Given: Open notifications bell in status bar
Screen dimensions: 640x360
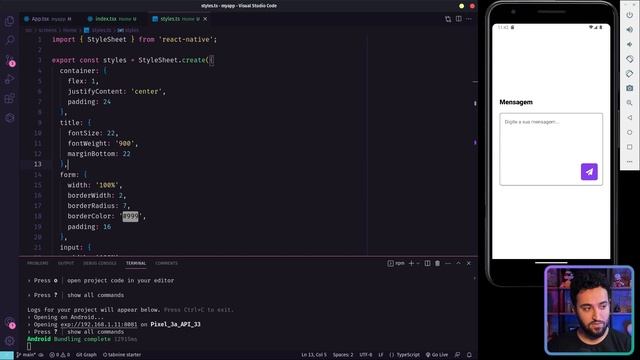Looking at the screenshot, I should pos(469,355).
